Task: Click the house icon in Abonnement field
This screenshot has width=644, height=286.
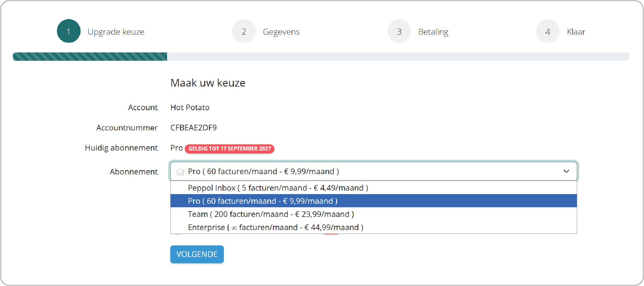Action: click(180, 171)
